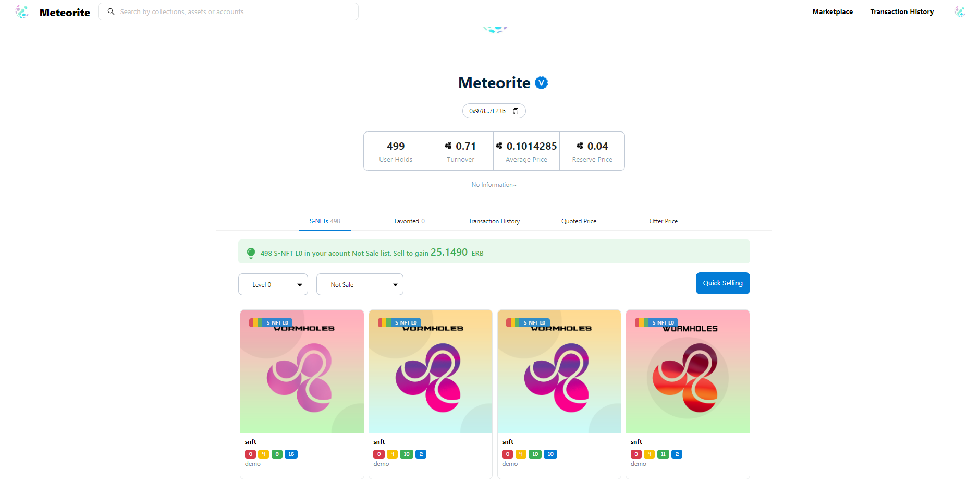
Task: Open the Not Sale filter dropdown
Action: click(360, 284)
